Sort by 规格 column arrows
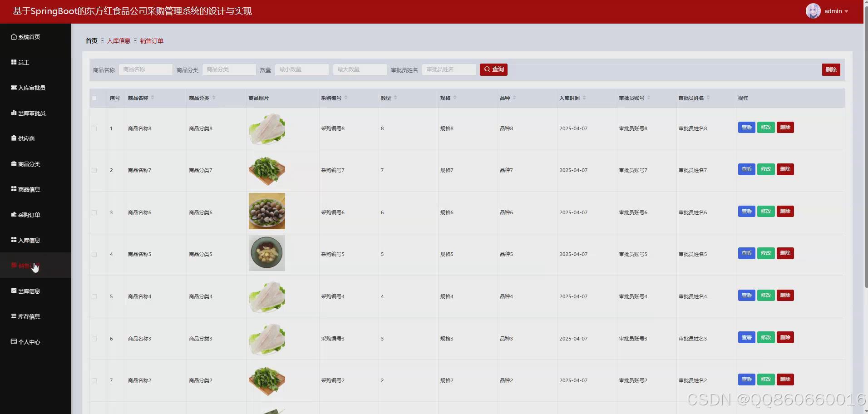The image size is (868, 414). (x=455, y=98)
